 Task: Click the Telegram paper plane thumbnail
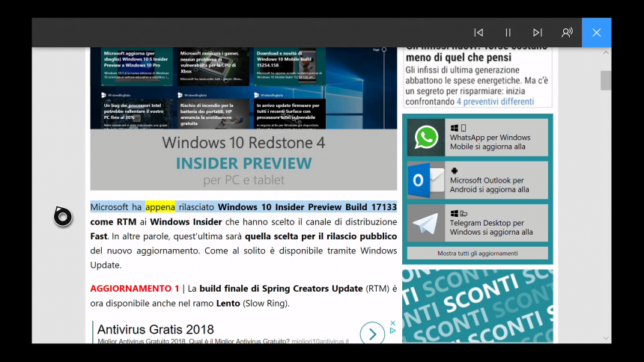click(x=426, y=223)
